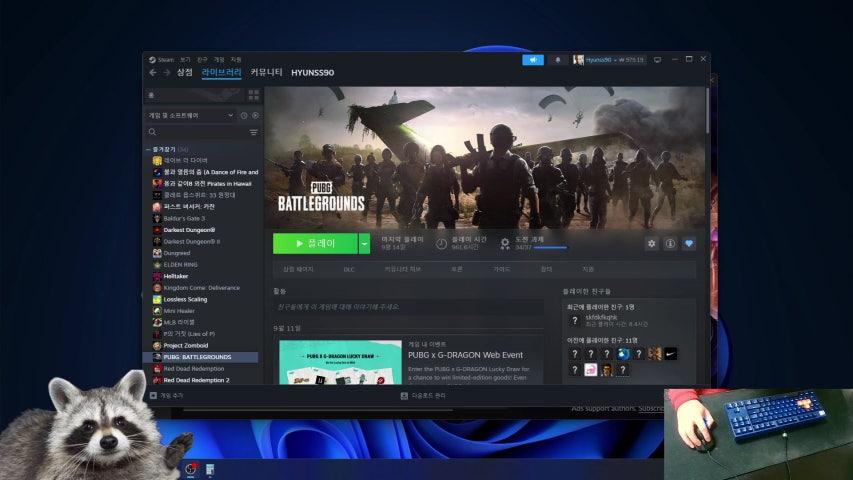Click the library home icon

(152, 95)
